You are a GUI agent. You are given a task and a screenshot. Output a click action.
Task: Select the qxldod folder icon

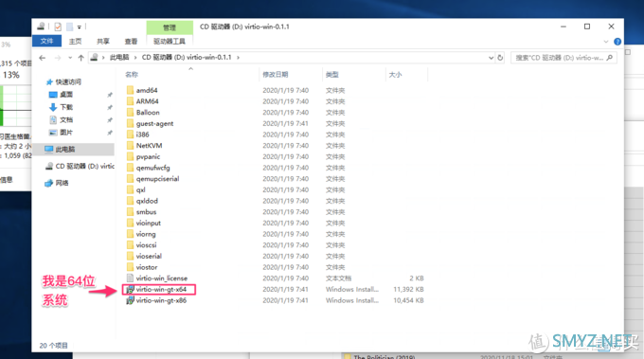pyautogui.click(x=130, y=201)
